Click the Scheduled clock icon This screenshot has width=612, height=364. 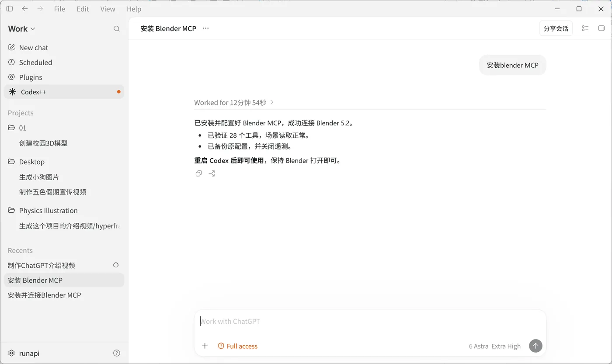12,62
